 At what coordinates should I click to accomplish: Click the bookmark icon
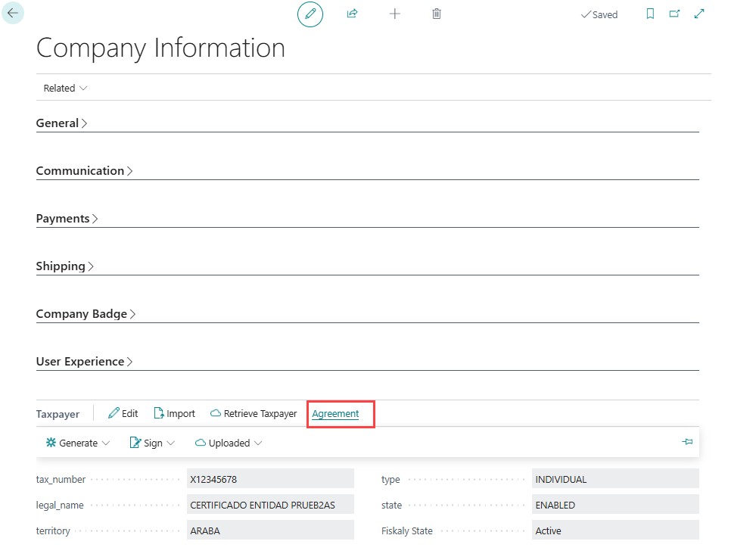pos(650,14)
